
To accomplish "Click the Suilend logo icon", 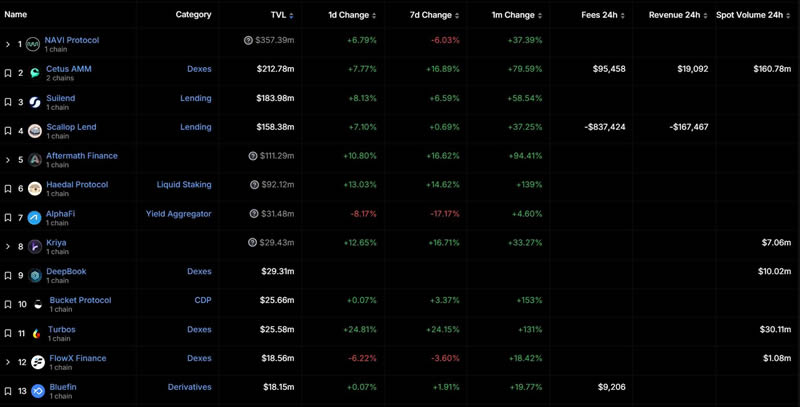I will coord(35,102).
